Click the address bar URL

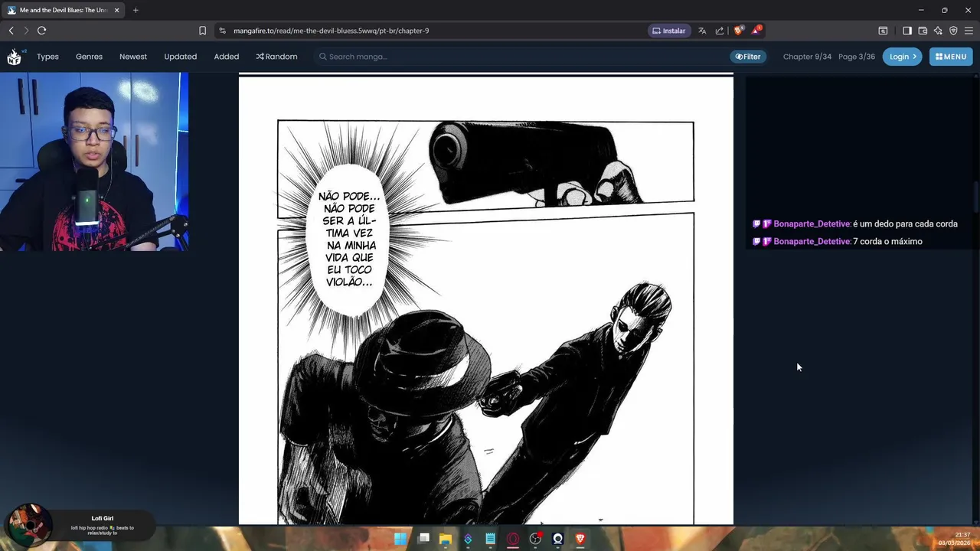[x=331, y=31]
